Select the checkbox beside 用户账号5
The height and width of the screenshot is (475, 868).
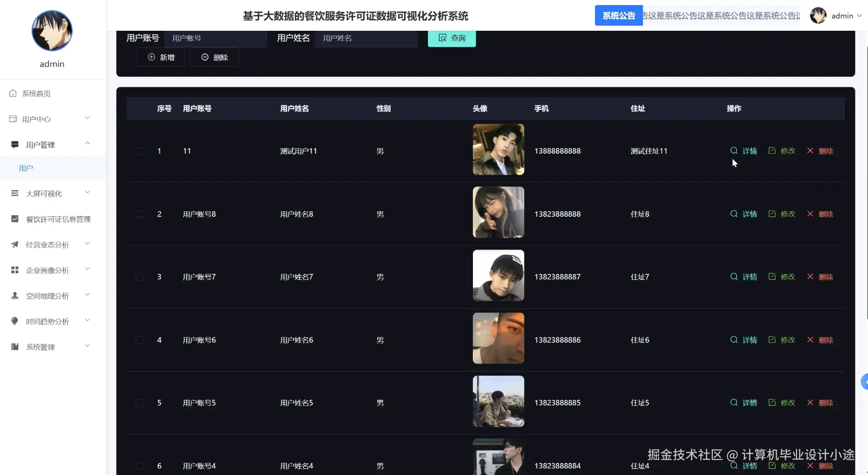(x=139, y=402)
